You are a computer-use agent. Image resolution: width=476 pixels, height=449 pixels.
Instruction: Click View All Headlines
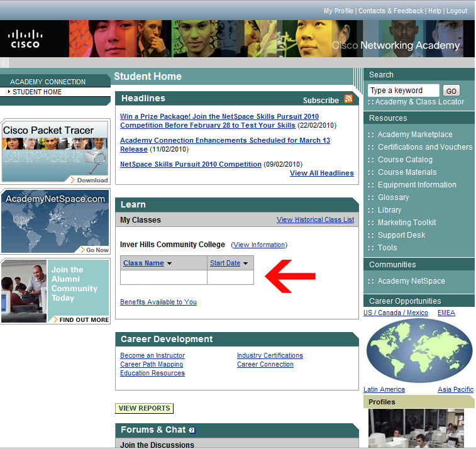[x=322, y=173]
